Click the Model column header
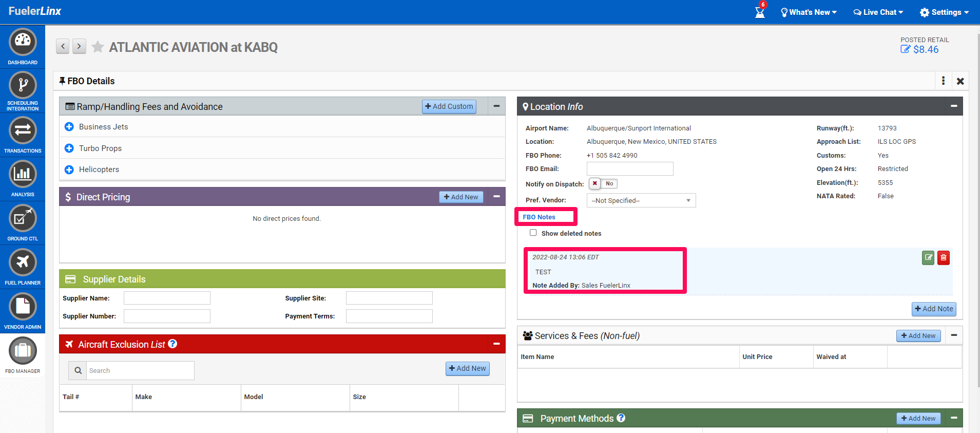 (254, 397)
